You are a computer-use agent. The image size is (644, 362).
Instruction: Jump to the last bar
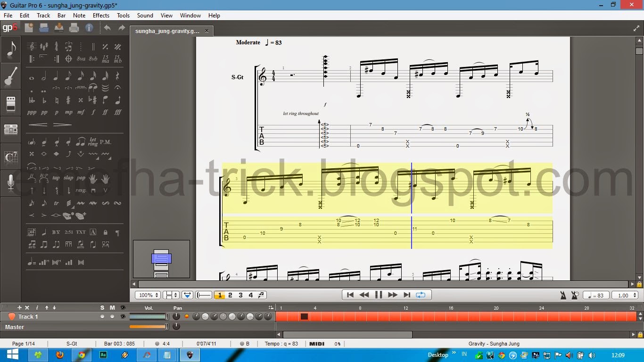407,295
